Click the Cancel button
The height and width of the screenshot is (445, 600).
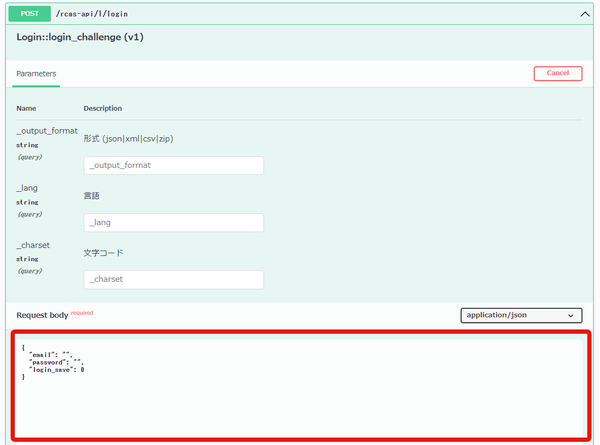click(x=558, y=73)
